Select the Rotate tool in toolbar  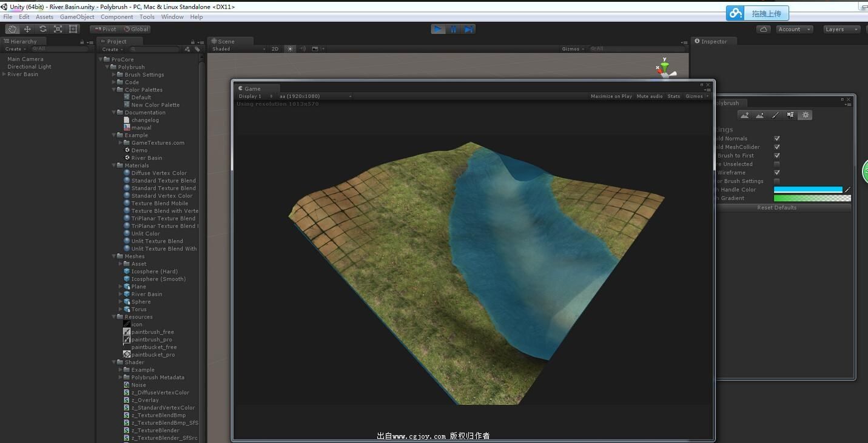(43, 29)
